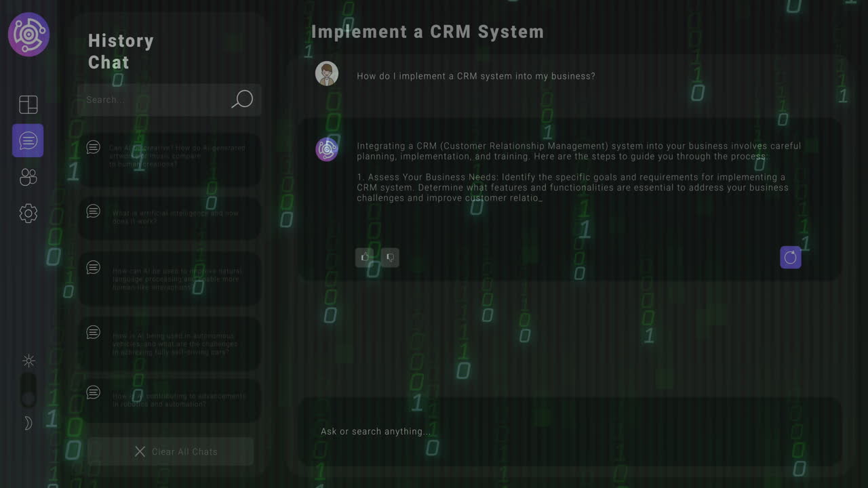Click the search magnifier icon

242,99
